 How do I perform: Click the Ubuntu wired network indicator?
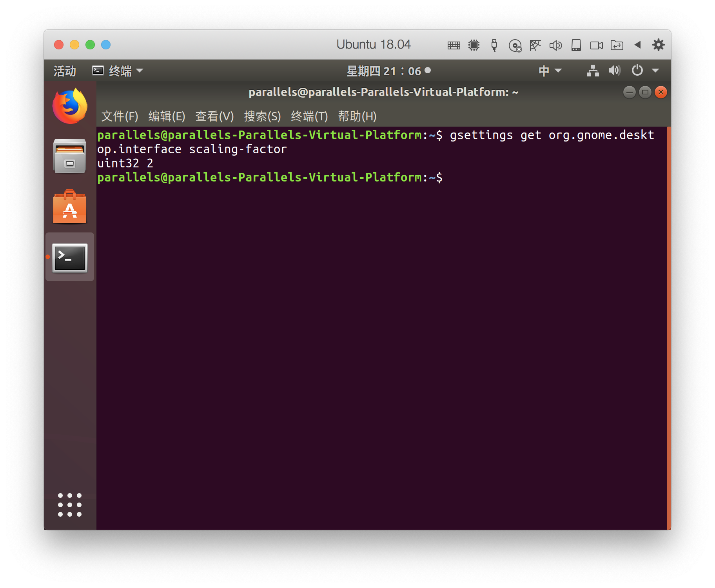click(x=593, y=71)
